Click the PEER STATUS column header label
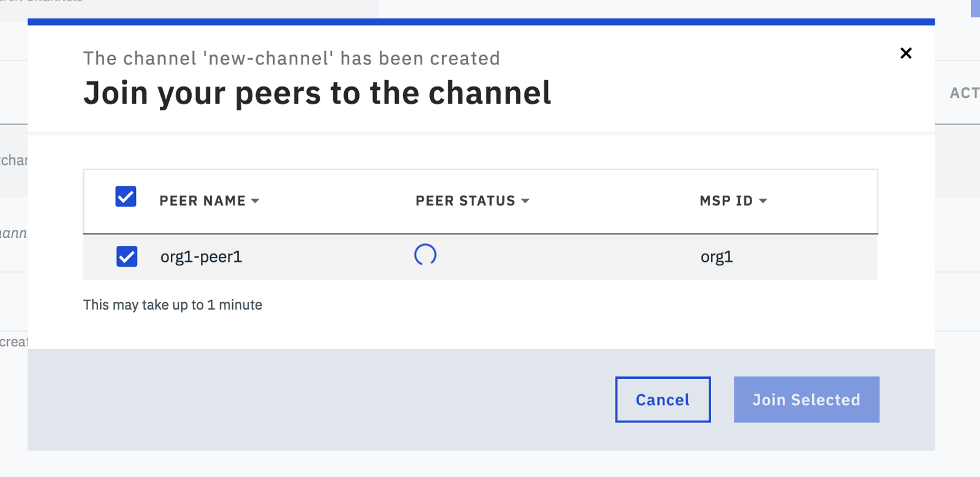The width and height of the screenshot is (980, 477). point(465,201)
